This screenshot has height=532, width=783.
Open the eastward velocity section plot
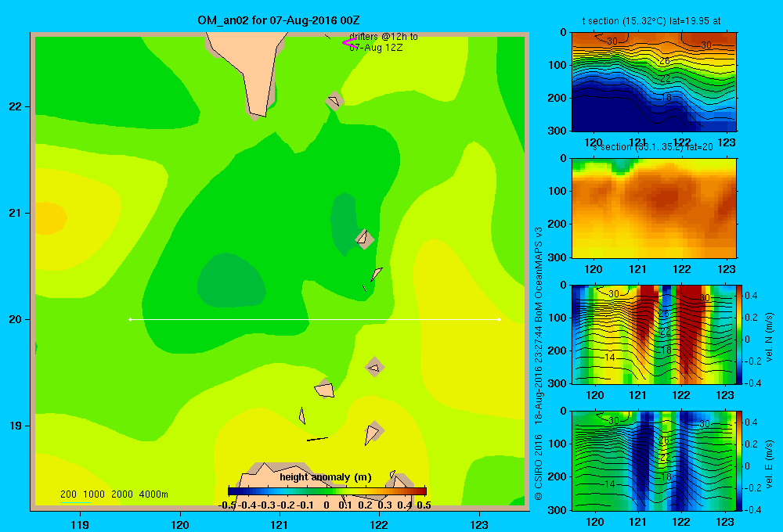[x=653, y=461]
